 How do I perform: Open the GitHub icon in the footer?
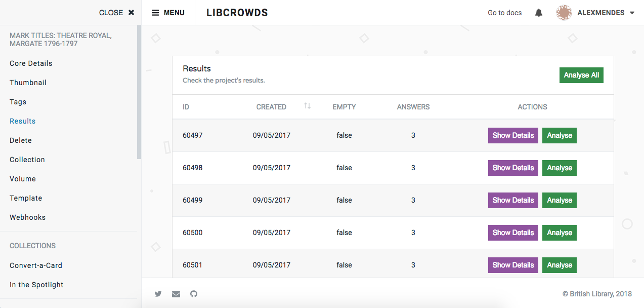pos(193,294)
